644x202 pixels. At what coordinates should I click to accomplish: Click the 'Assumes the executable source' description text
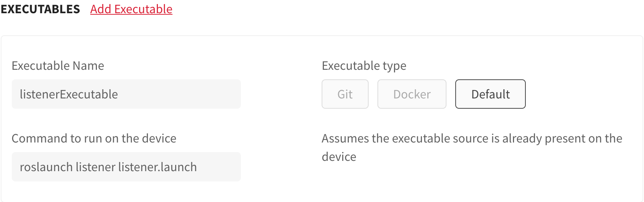[x=472, y=138]
